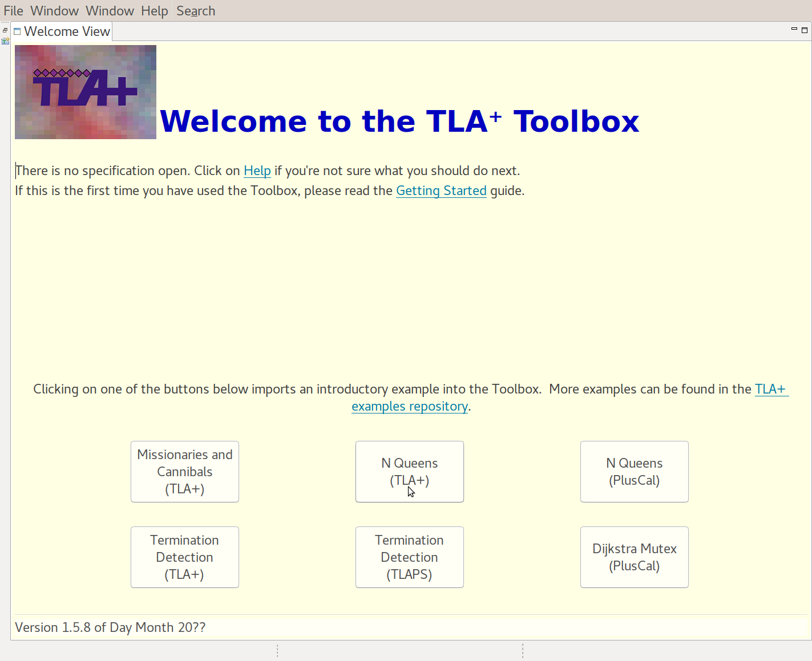Open the Getting Started guide link
The image size is (812, 661).
click(x=441, y=190)
